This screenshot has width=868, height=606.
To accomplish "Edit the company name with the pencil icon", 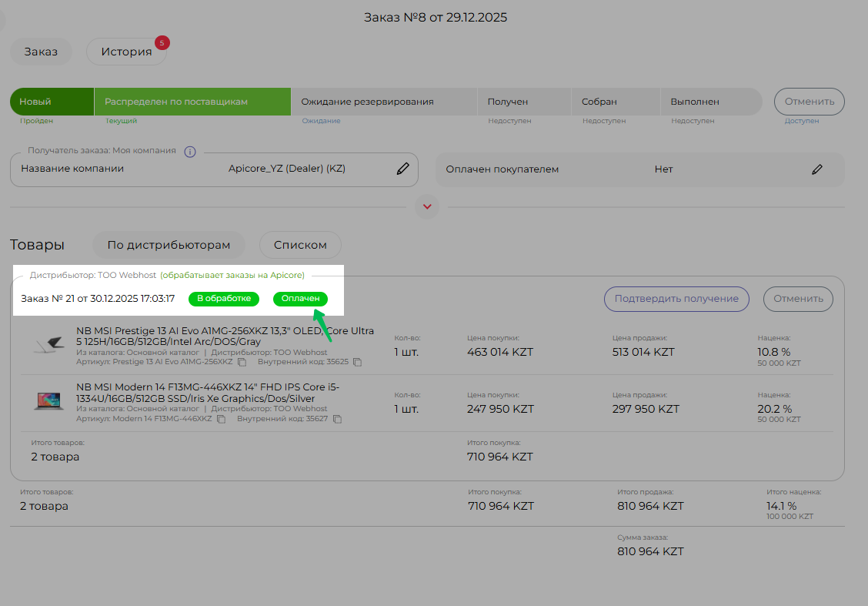I will (x=402, y=169).
